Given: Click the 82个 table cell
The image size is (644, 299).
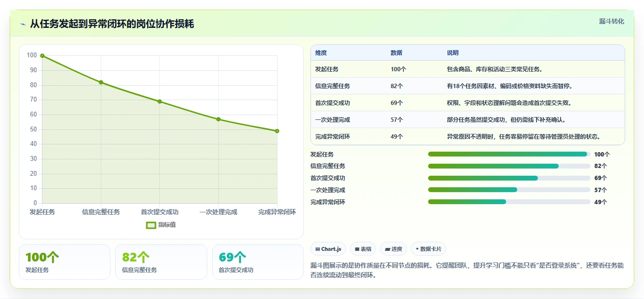Looking at the screenshot, I should pyautogui.click(x=397, y=86).
